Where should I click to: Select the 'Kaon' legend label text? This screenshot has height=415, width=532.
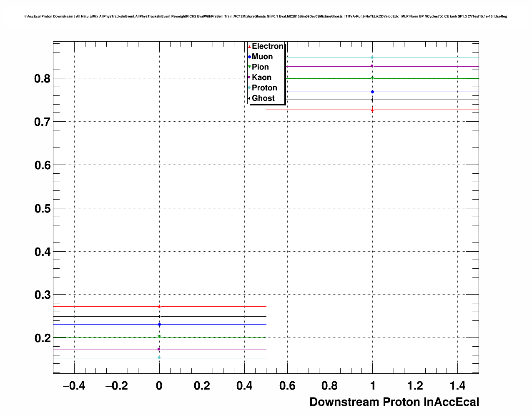pyautogui.click(x=261, y=77)
